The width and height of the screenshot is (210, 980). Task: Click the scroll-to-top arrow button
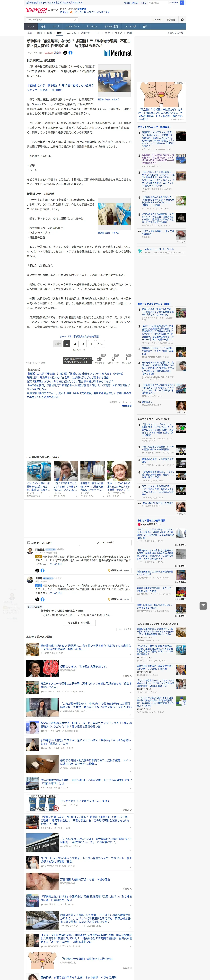point(203,606)
